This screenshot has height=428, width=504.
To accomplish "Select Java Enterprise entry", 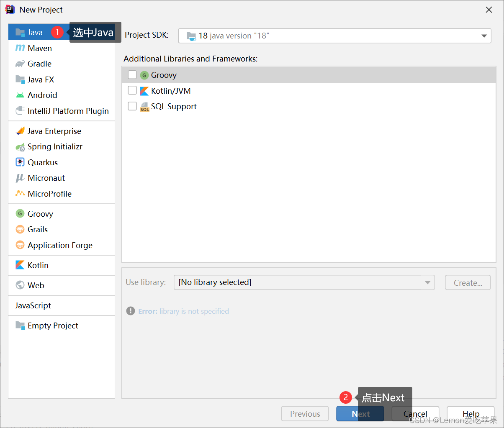I will 62,131.
